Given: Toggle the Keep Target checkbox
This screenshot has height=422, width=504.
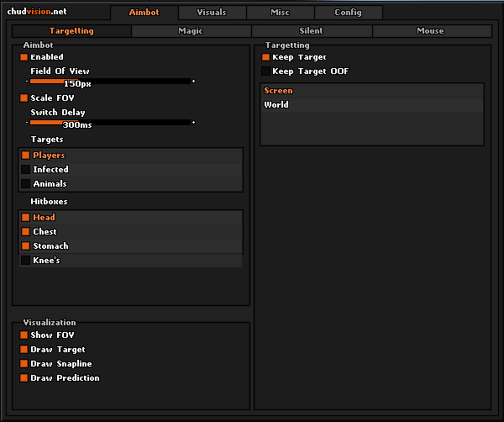Looking at the screenshot, I should click(265, 57).
